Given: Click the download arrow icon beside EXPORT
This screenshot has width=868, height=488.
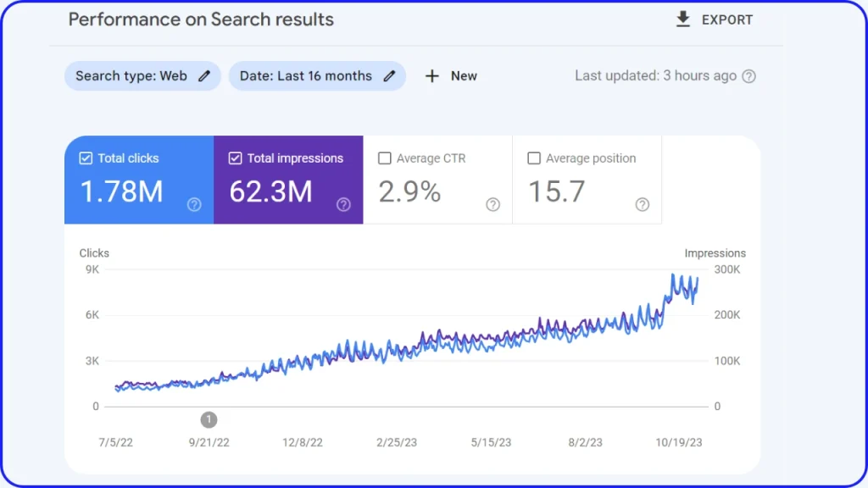Looking at the screenshot, I should (x=683, y=19).
